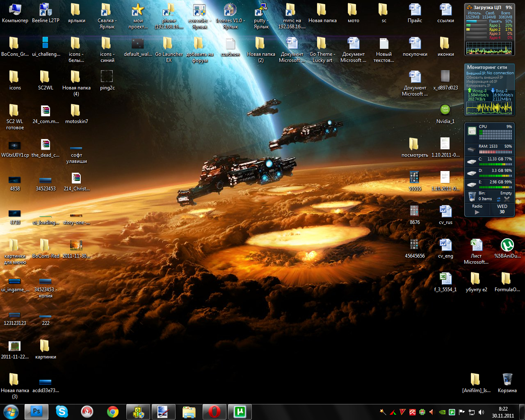Click the network connection tray icon
The height and width of the screenshot is (420, 525).
click(x=472, y=412)
